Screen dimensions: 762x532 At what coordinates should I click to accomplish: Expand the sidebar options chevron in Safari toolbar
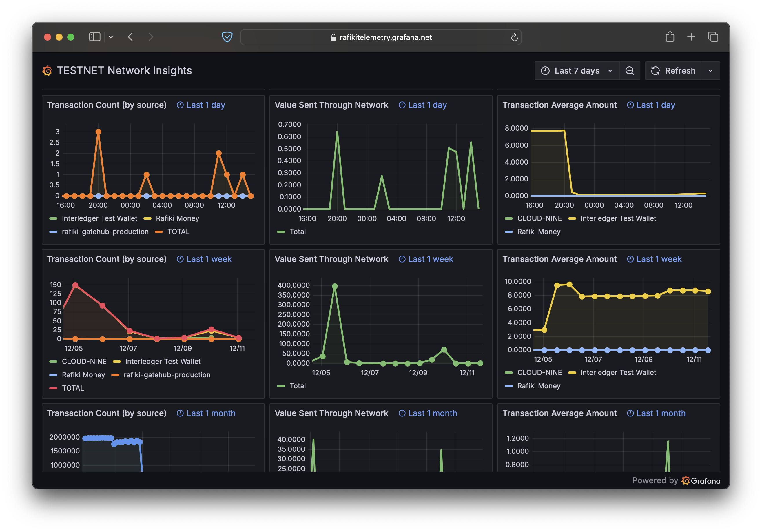(x=111, y=37)
